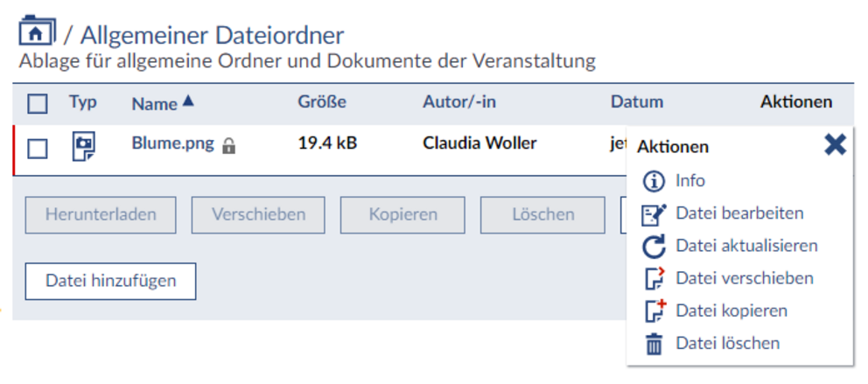Click the image file type icon
This screenshot has width=868, height=384.
click(84, 147)
